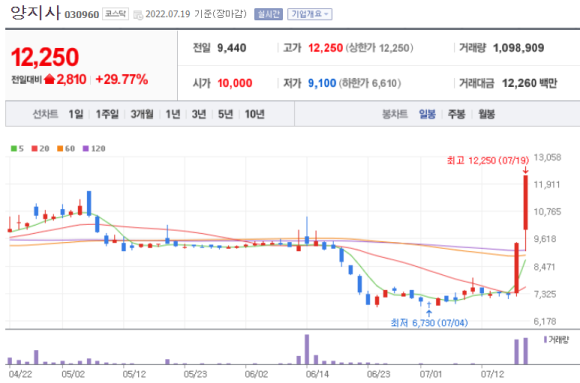Image resolution: width=580 pixels, height=383 pixels.
Task: Click the 저가 value 9,100
Action: pyautogui.click(x=322, y=83)
